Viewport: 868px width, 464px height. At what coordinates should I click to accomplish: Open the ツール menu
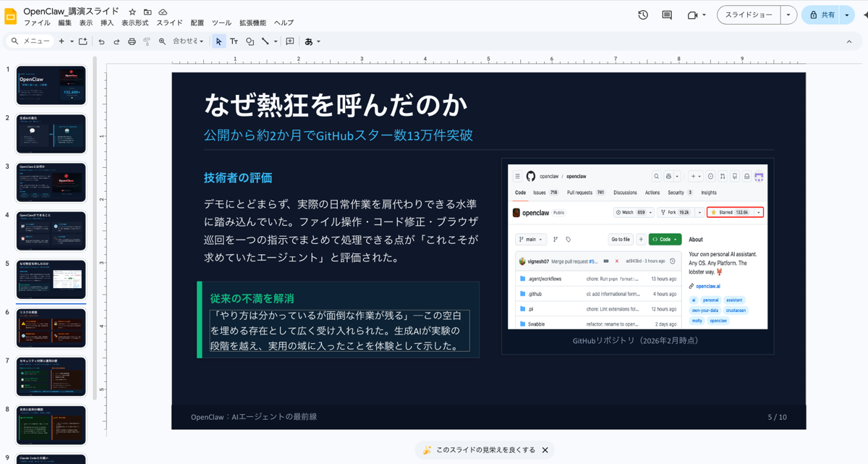point(221,23)
